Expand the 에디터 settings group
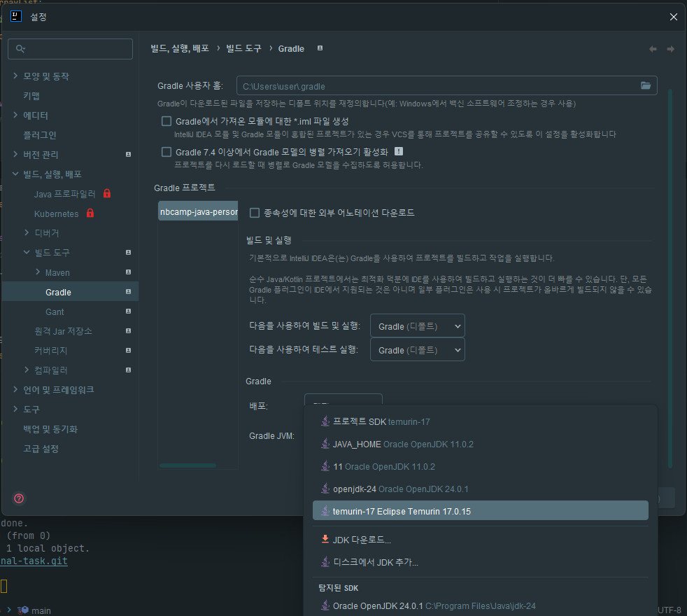This screenshot has width=687, height=616. pyautogui.click(x=15, y=115)
